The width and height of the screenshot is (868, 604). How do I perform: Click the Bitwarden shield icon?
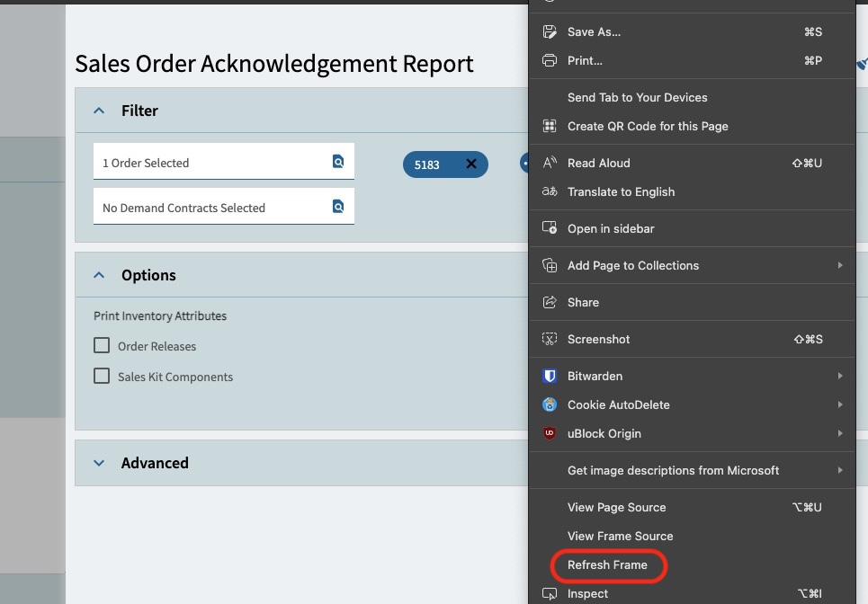550,376
